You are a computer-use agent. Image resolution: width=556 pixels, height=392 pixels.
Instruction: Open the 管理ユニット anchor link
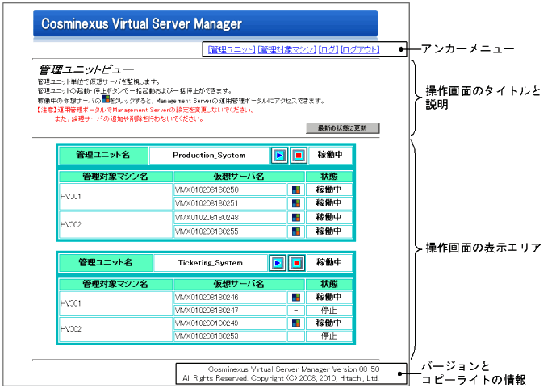[x=232, y=50]
